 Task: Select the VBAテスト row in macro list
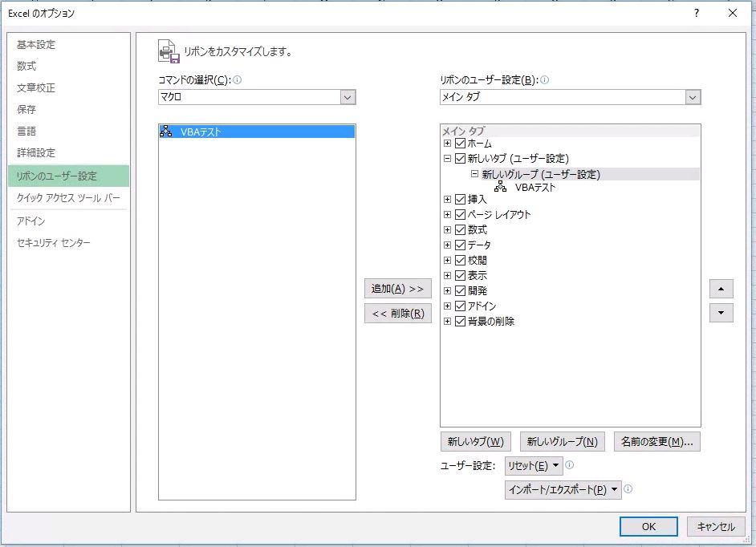[x=257, y=132]
